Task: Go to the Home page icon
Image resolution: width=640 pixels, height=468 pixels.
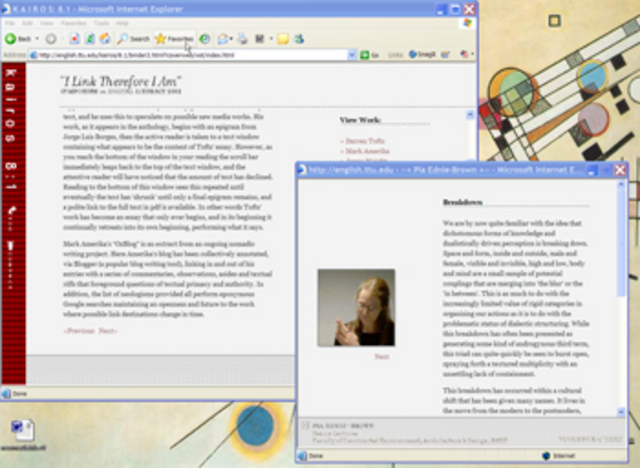Action: [x=105, y=39]
